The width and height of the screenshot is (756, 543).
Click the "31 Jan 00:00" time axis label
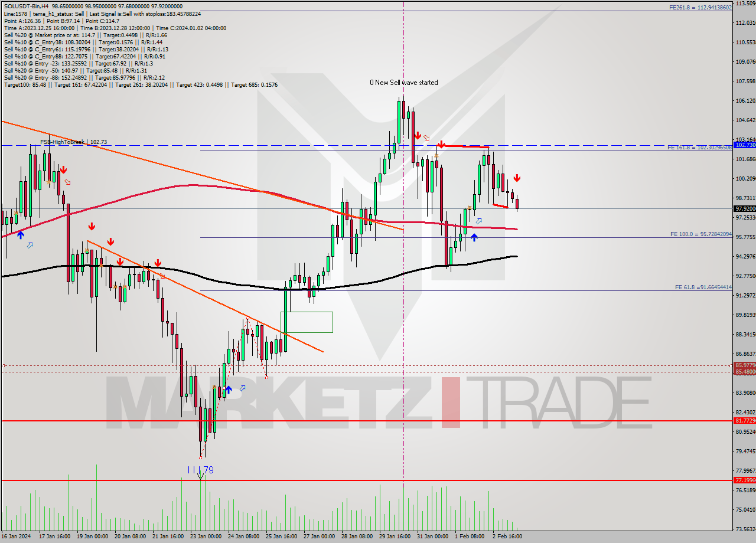pos(432,537)
